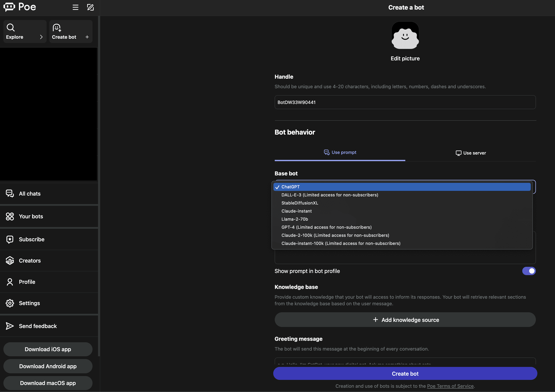The width and height of the screenshot is (555, 392).
Task: Open Explore via the magnifier icon
Action: [x=11, y=28]
